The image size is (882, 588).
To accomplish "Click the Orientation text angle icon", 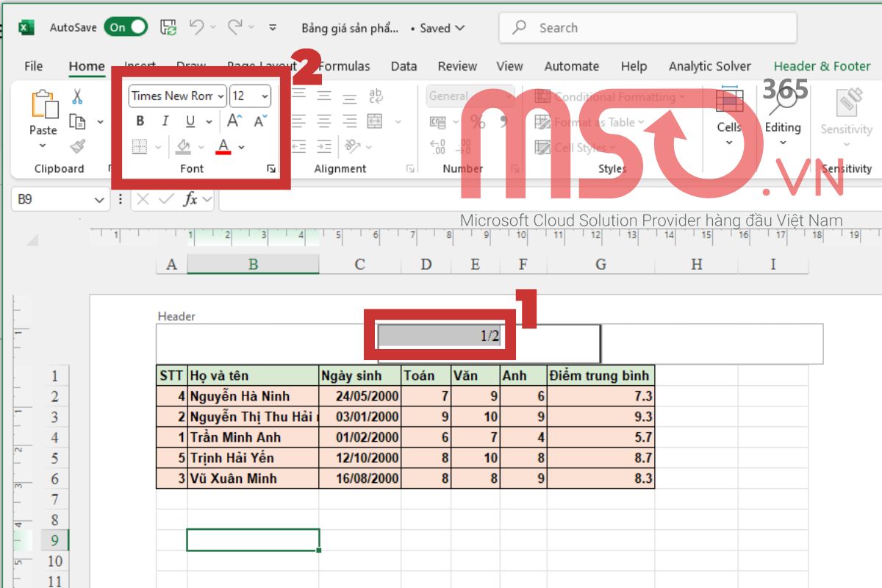I will 352,146.
